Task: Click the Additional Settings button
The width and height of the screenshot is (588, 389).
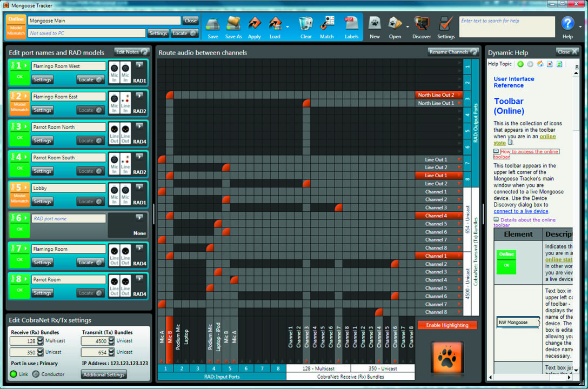Action: (104, 374)
